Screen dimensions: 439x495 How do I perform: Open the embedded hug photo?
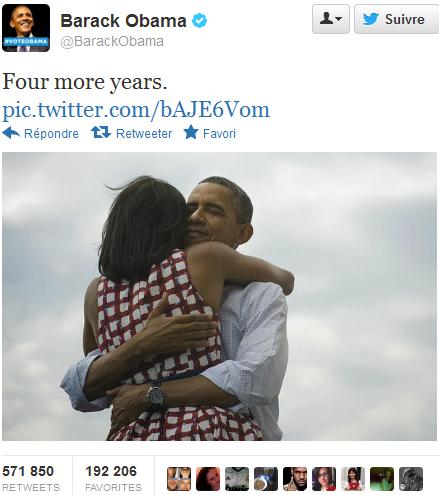click(219, 297)
